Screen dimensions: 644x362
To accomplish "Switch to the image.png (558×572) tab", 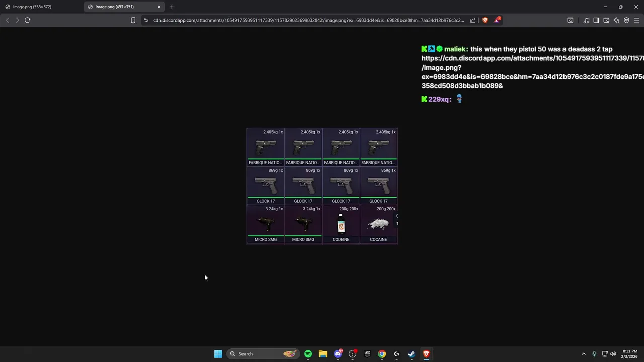I will [x=40, y=7].
